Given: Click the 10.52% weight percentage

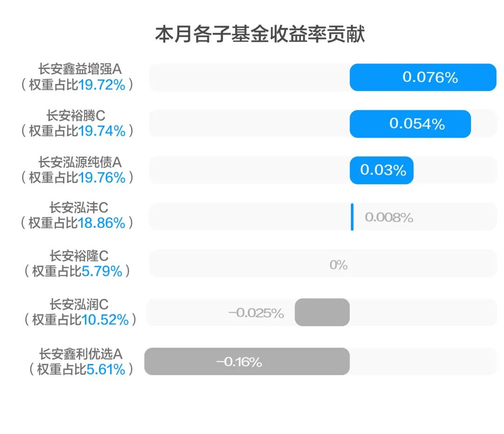Looking at the screenshot, I should point(105,320).
